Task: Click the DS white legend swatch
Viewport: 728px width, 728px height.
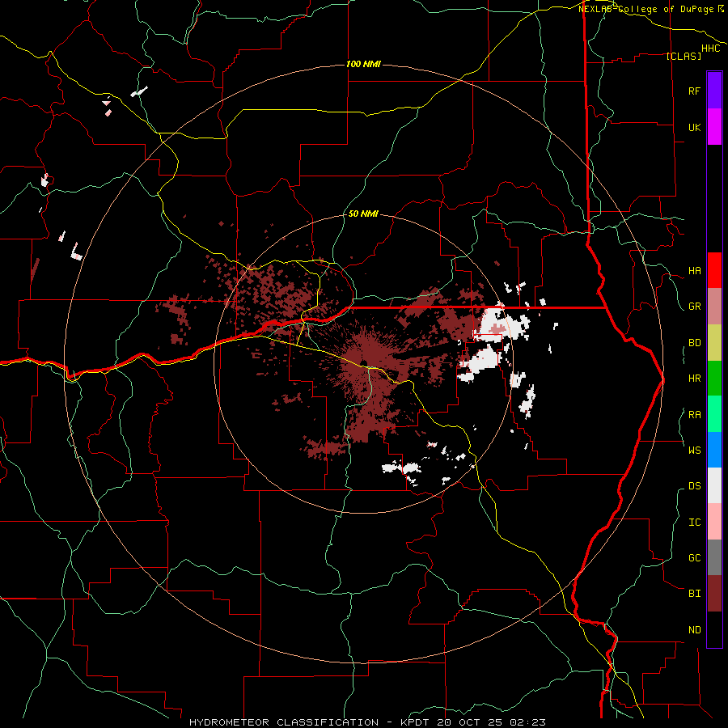Action: coord(714,485)
